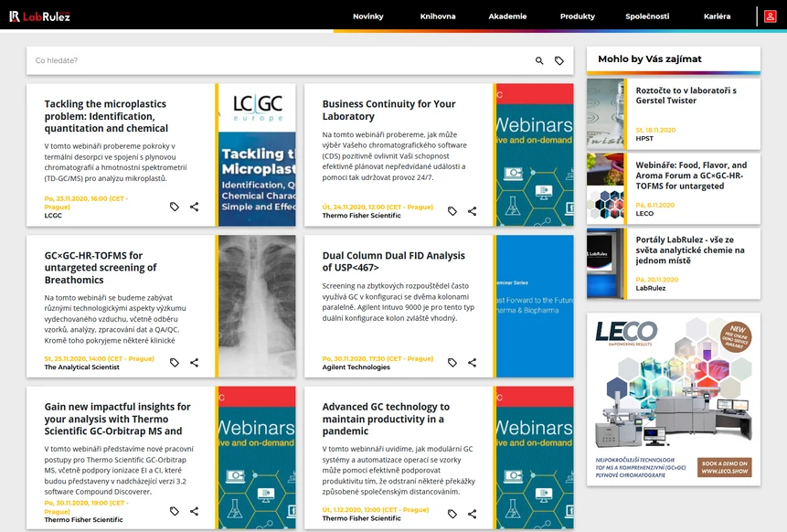Click the Food, Flavor, Aroma Forum thumbnail

pyautogui.click(x=605, y=188)
